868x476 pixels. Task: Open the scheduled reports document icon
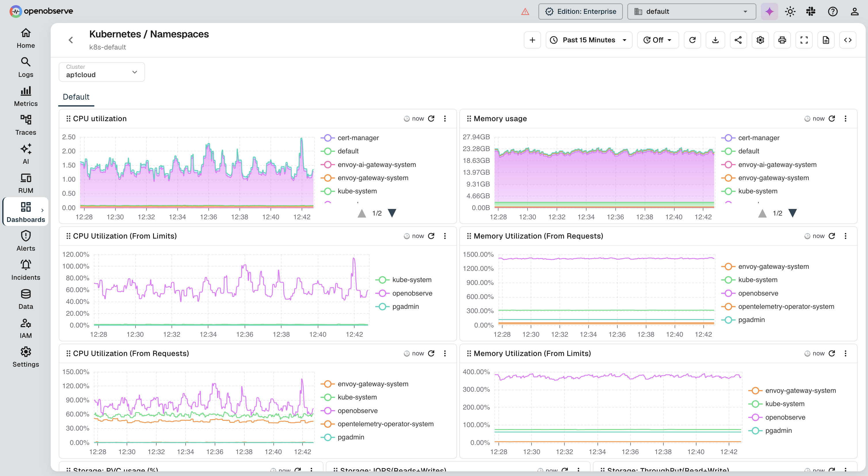[826, 40]
